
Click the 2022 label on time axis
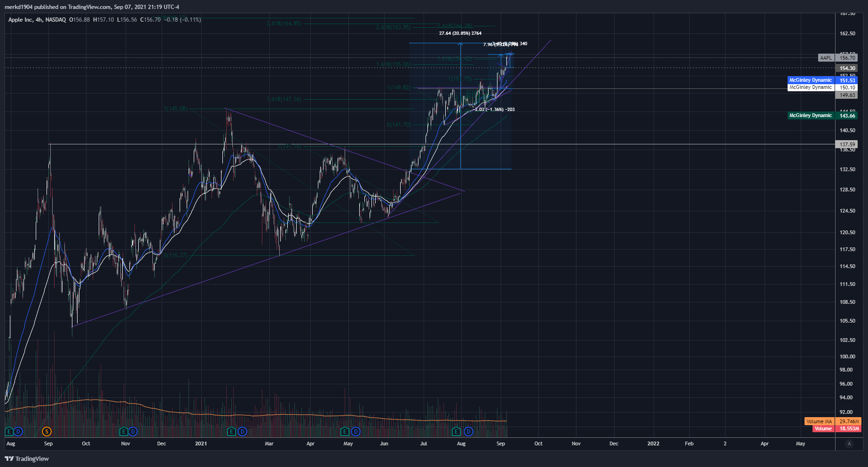pyautogui.click(x=653, y=443)
